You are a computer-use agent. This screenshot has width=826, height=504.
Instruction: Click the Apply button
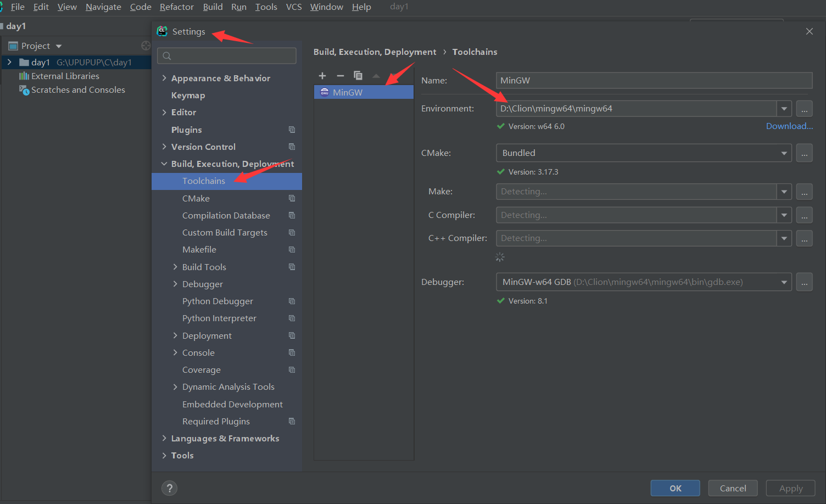pos(791,488)
